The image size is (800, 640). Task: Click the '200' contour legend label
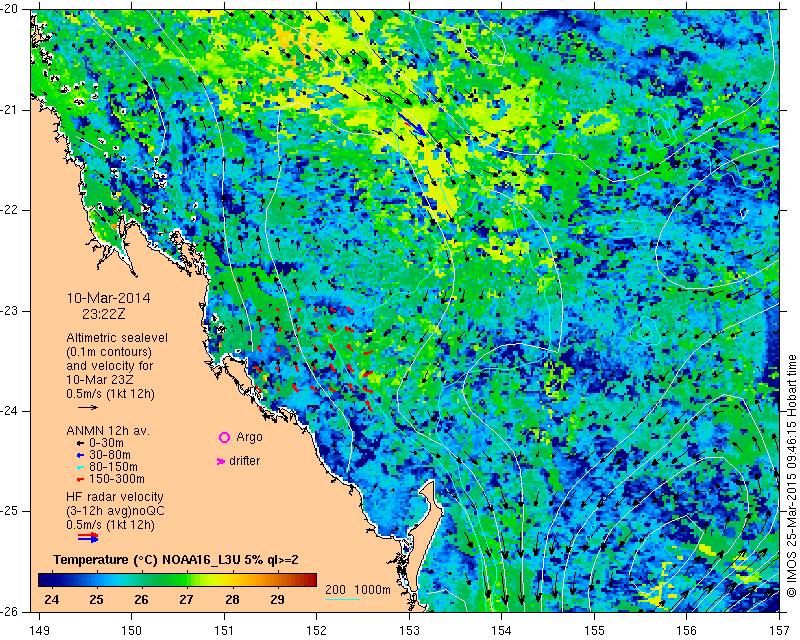pyautogui.click(x=335, y=590)
